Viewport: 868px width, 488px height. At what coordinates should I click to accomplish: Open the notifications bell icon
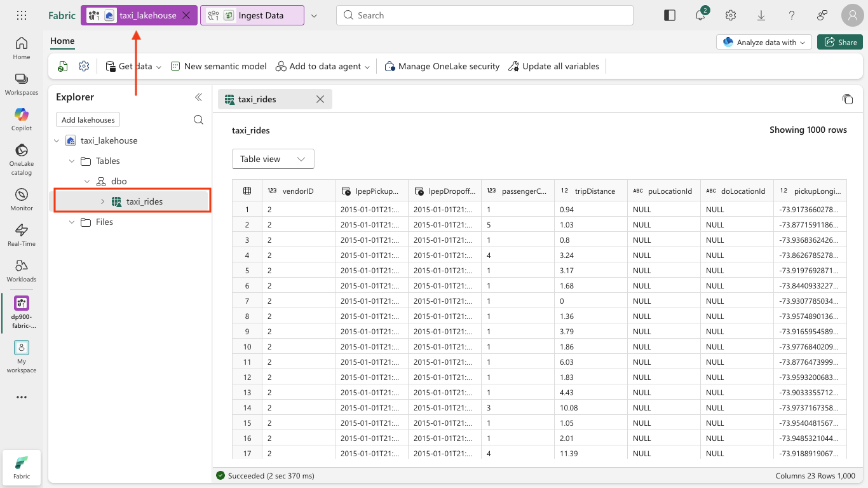click(x=700, y=15)
